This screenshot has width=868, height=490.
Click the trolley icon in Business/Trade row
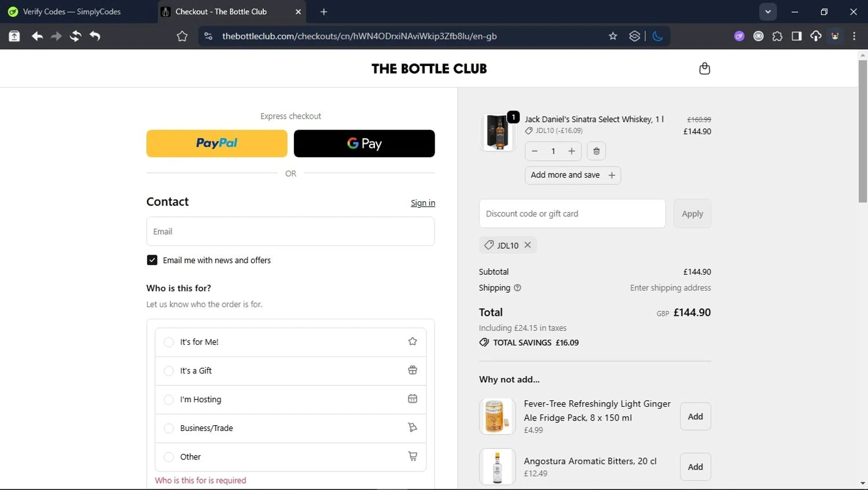click(413, 428)
